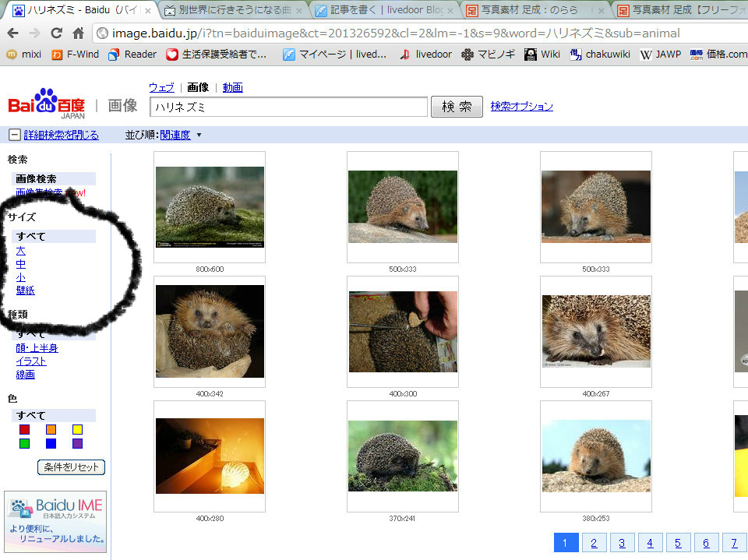Switch to 写真素材 足成:のらら tab
The image size is (748, 560).
(x=537, y=10)
